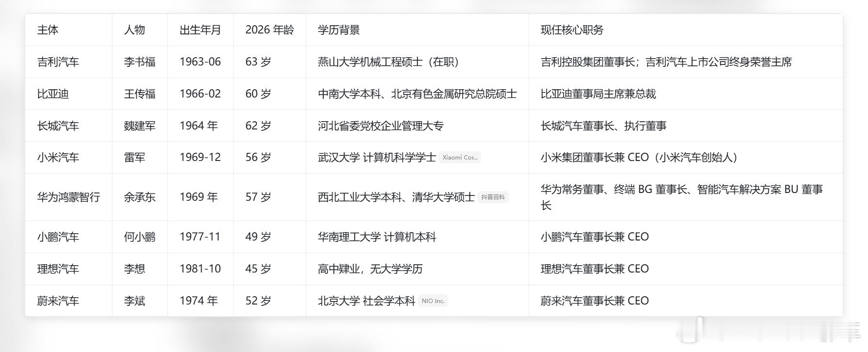This screenshot has height=352, width=868.
Task: Select 中南大学本科 education cell
Action: (x=417, y=94)
